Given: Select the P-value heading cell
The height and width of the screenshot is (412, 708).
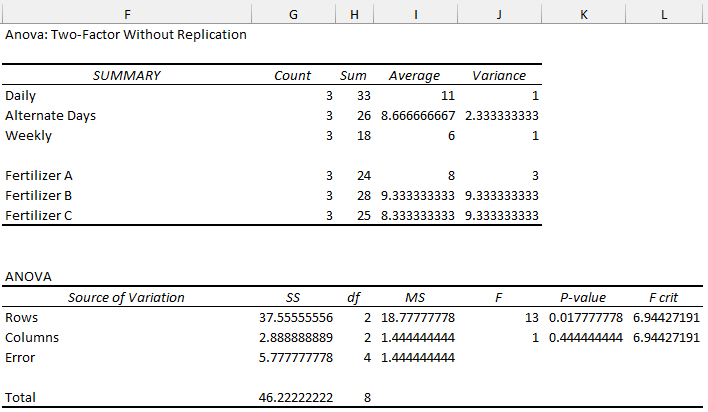Looking at the screenshot, I should coord(583,297).
